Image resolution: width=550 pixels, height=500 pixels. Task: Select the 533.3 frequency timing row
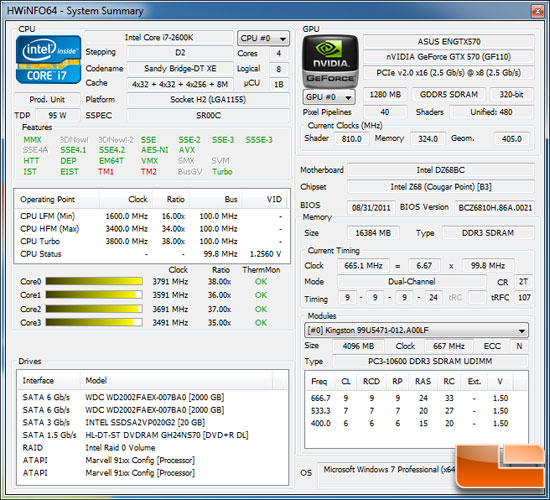click(x=416, y=411)
